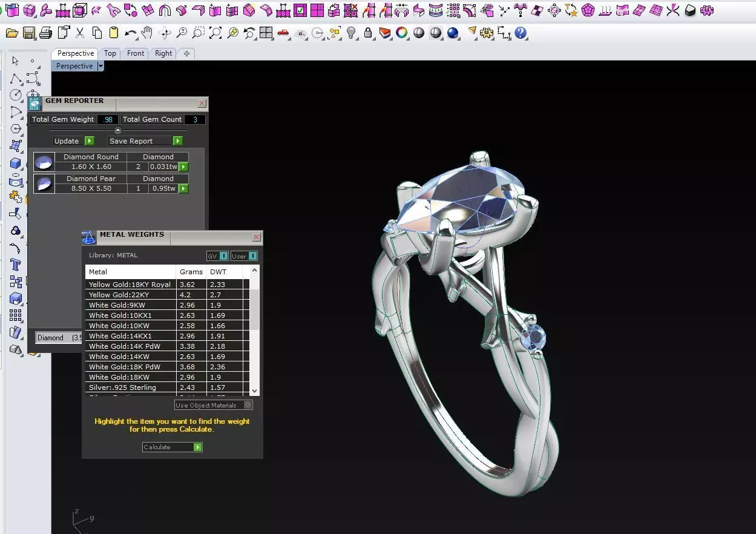
Task: Open the layers panel icon
Action: (385, 33)
